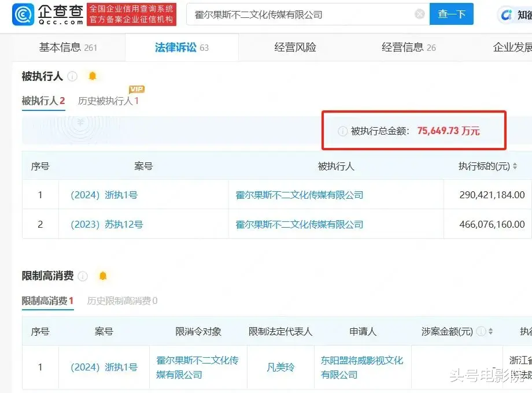
Task: Click the bell icon next to 被执行人
Action: tap(93, 76)
